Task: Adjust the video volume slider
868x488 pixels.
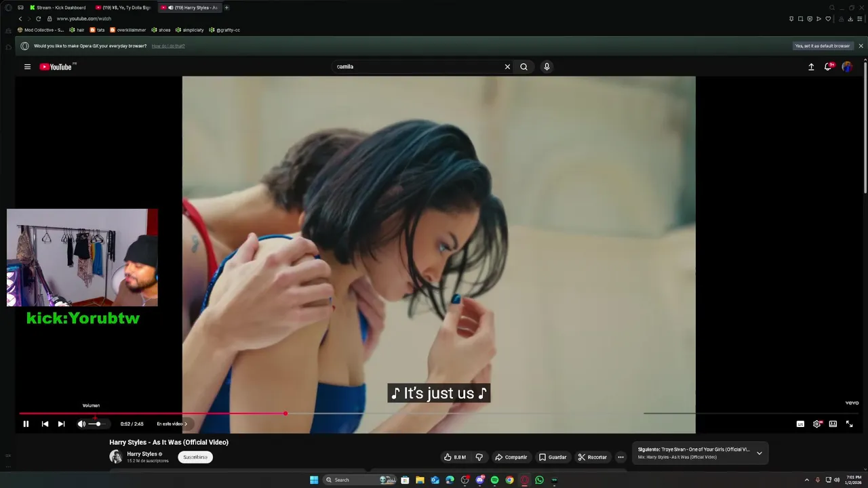Action: (98, 424)
